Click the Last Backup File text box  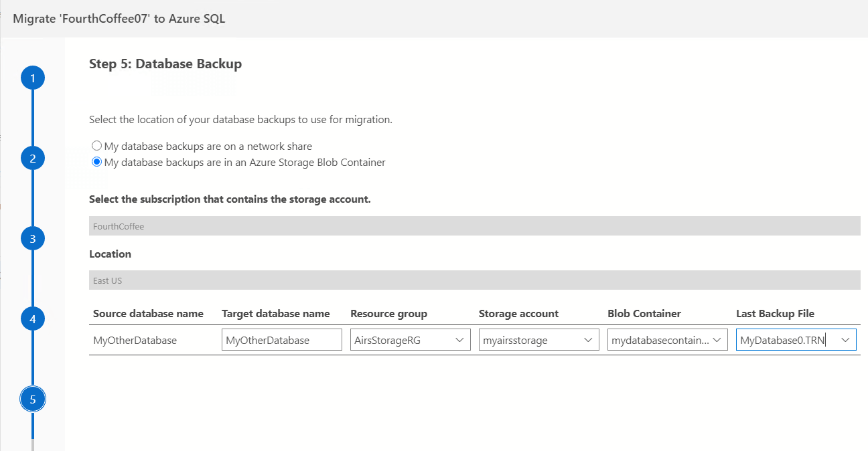point(784,340)
